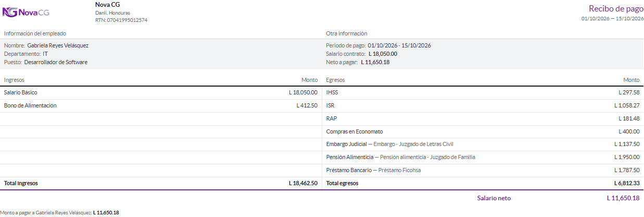Click the Bono de Alimentación amount L 412.50
The height and width of the screenshot is (217, 644).
(x=307, y=105)
